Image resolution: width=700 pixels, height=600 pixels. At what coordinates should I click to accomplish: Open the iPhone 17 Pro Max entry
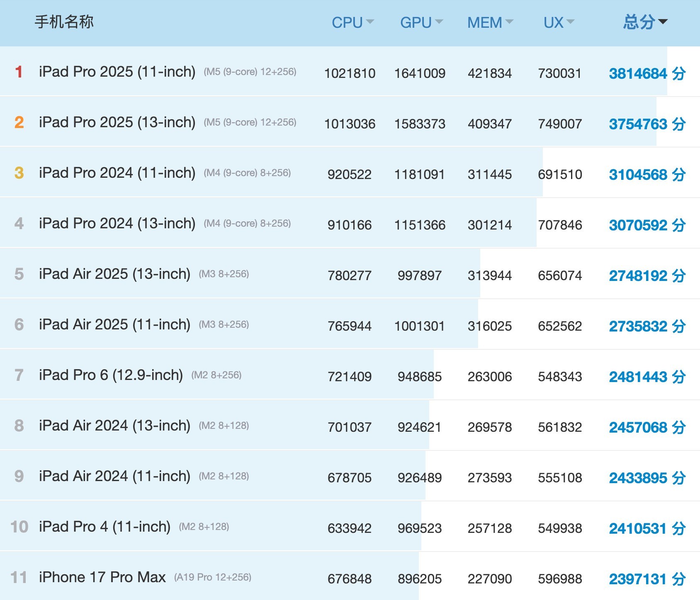click(102, 577)
